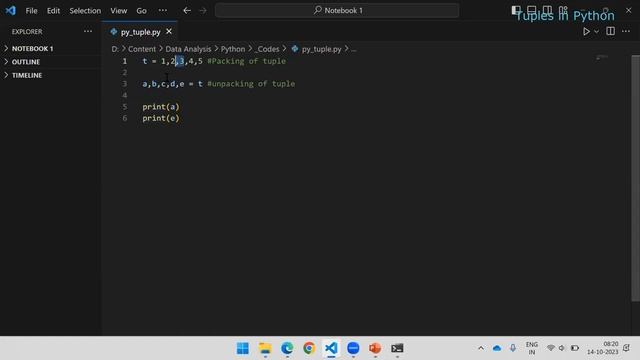Screen dimensions: 640x360
Task: Show more menu items via title-bar ellipsis
Action: click(162, 11)
